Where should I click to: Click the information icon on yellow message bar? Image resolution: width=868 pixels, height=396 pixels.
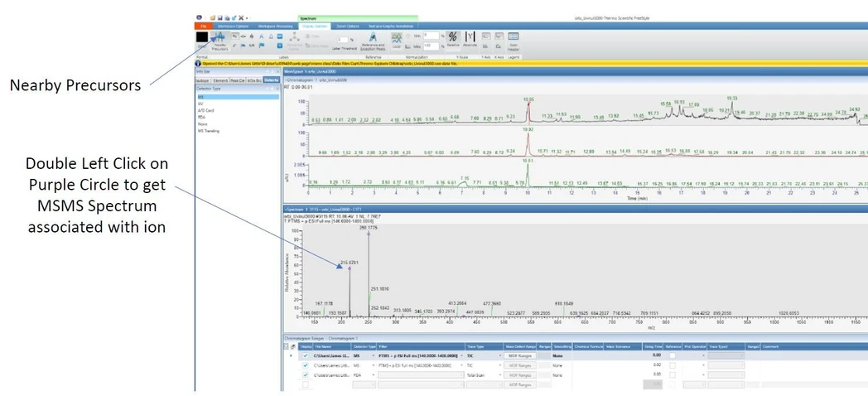(198, 63)
